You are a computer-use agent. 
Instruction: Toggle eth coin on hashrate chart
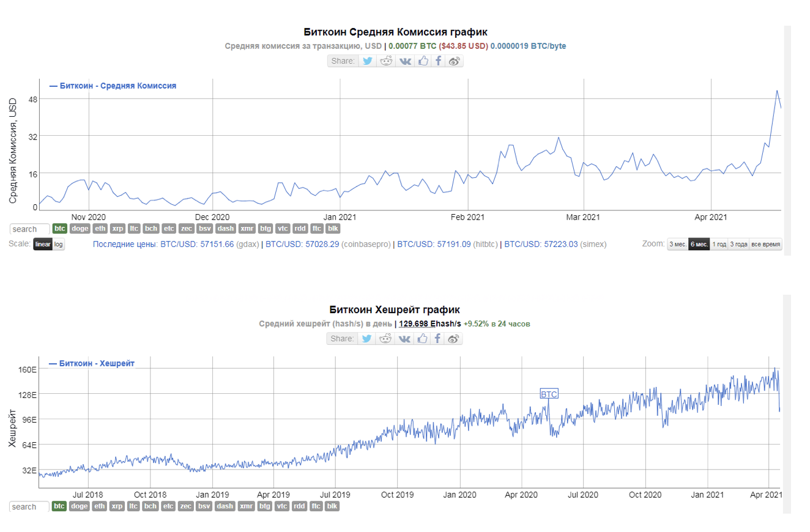tap(100, 506)
